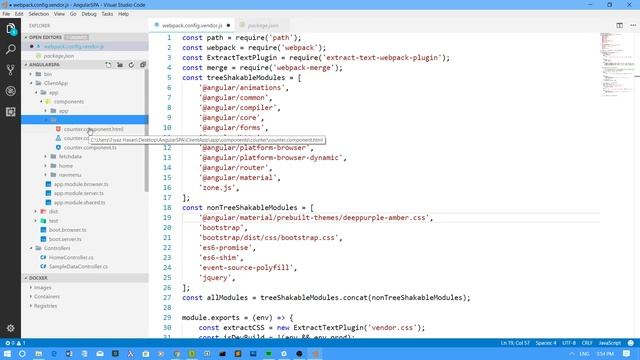Open boot.browser.ts file

pyautogui.click(x=67, y=230)
